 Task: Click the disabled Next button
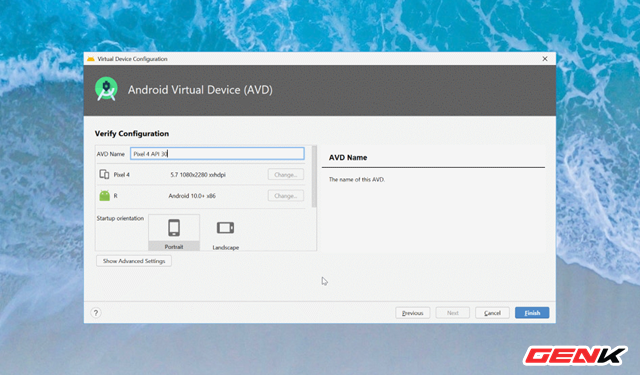(x=453, y=313)
